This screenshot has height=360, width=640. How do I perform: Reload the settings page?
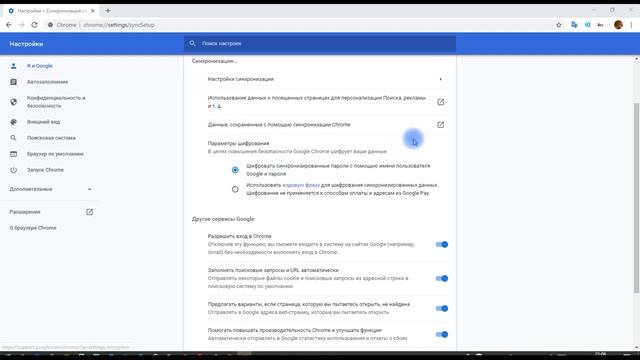34,25
